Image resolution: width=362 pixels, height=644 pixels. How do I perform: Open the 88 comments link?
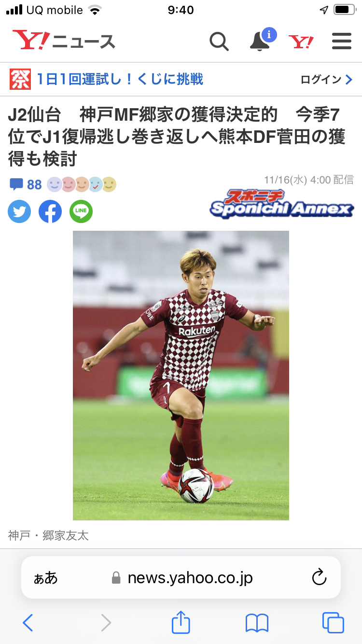26,184
